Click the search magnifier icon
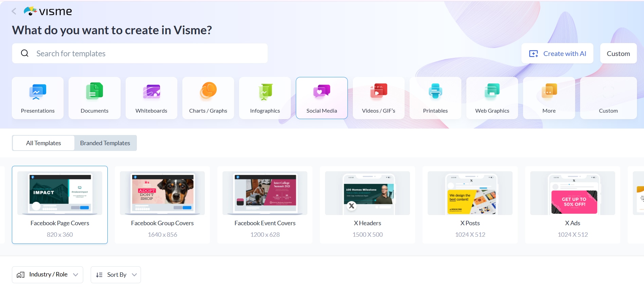The image size is (644, 290). click(x=25, y=53)
